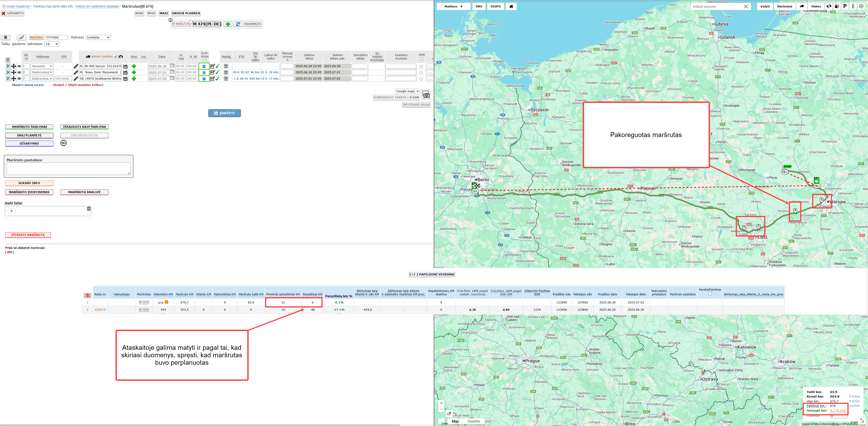Image resolution: width=868 pixels, height=426 pixels.
Task: Open the Smart Dispatcher breadcrumb link
Action: click(x=18, y=6)
